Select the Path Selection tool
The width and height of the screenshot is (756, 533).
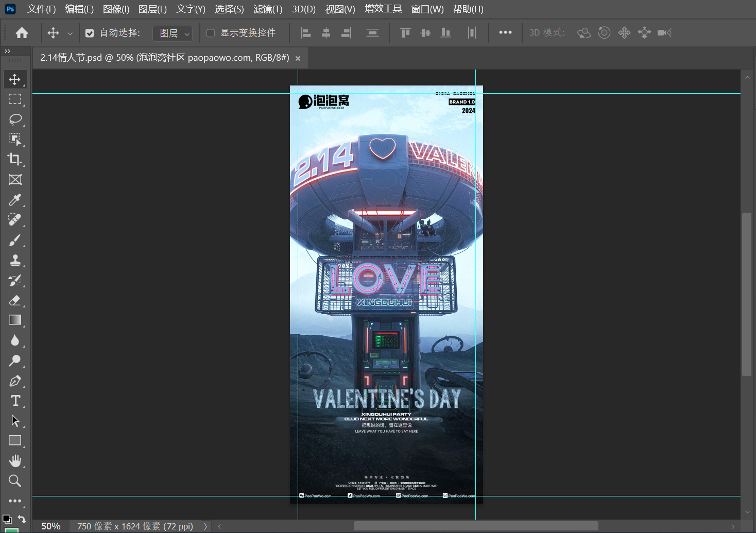15,421
